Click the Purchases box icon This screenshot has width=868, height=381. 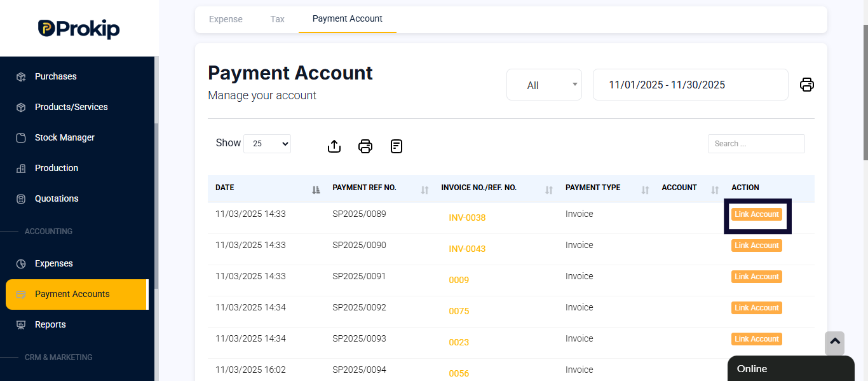[21, 76]
